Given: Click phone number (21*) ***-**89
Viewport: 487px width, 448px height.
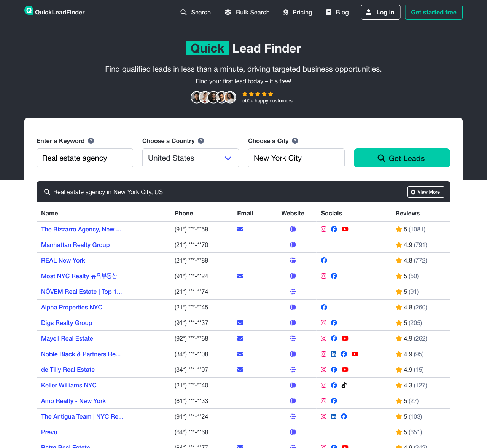Looking at the screenshot, I should tap(191, 260).
